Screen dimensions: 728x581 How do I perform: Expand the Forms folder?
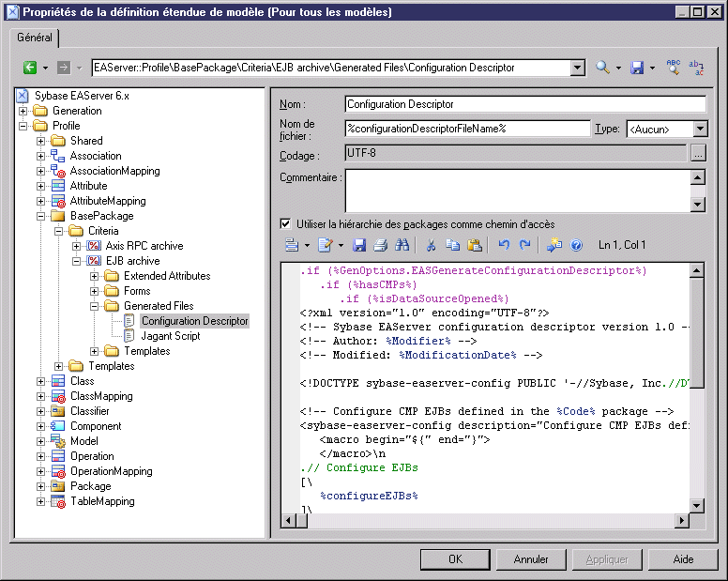94,291
